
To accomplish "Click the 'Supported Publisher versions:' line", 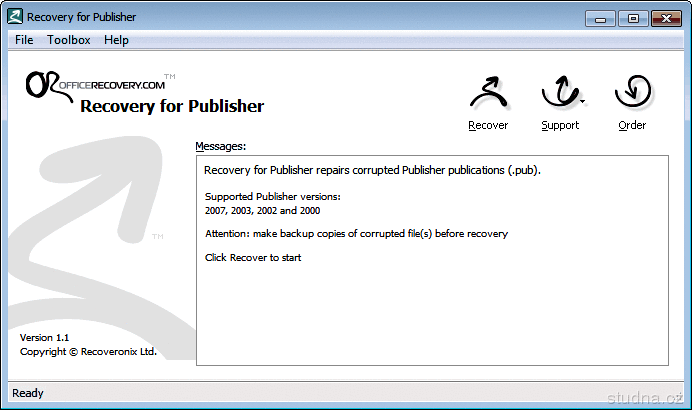I will [273, 196].
